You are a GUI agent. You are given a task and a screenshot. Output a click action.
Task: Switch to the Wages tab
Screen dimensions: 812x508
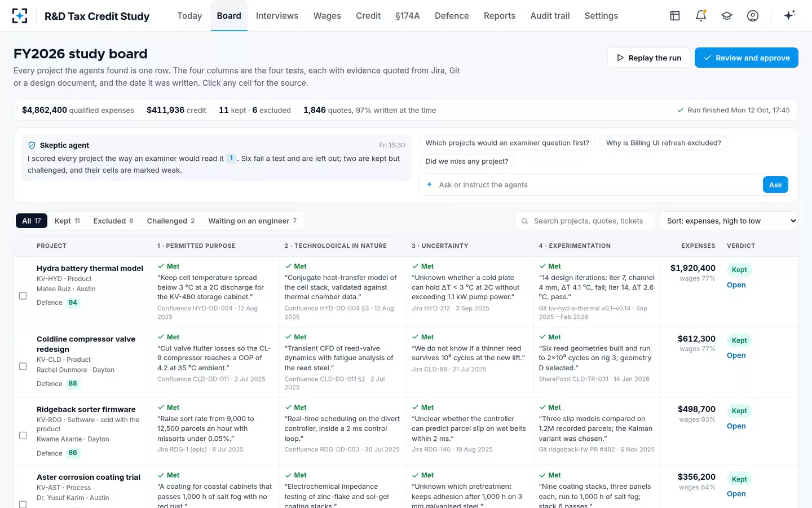327,16
